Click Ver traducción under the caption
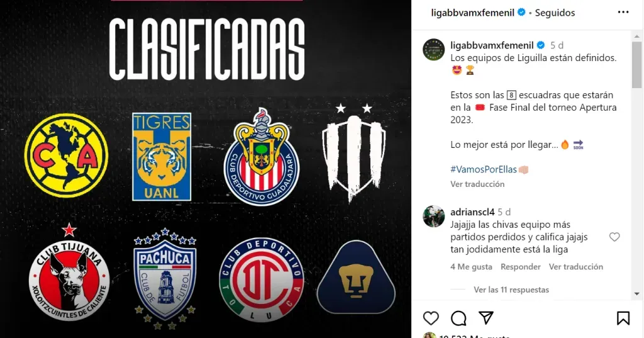The height and width of the screenshot is (338, 644). tap(477, 184)
